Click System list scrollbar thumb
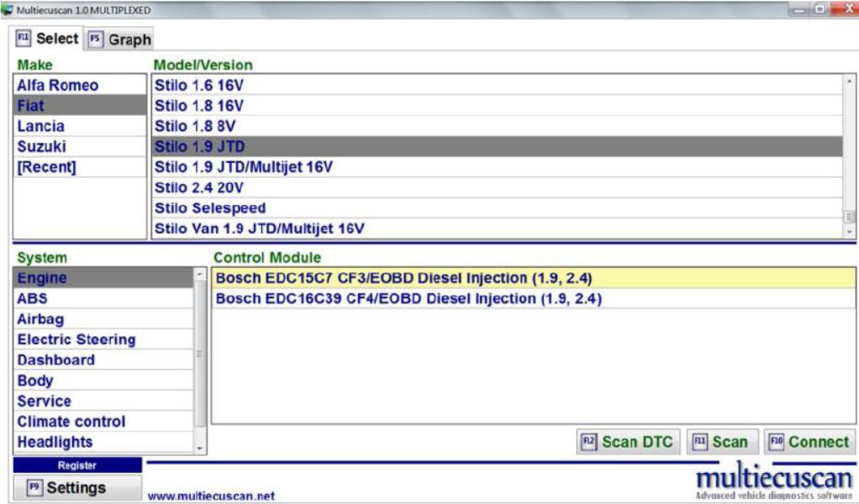Image resolution: width=859 pixels, height=504 pixels. pos(200,354)
